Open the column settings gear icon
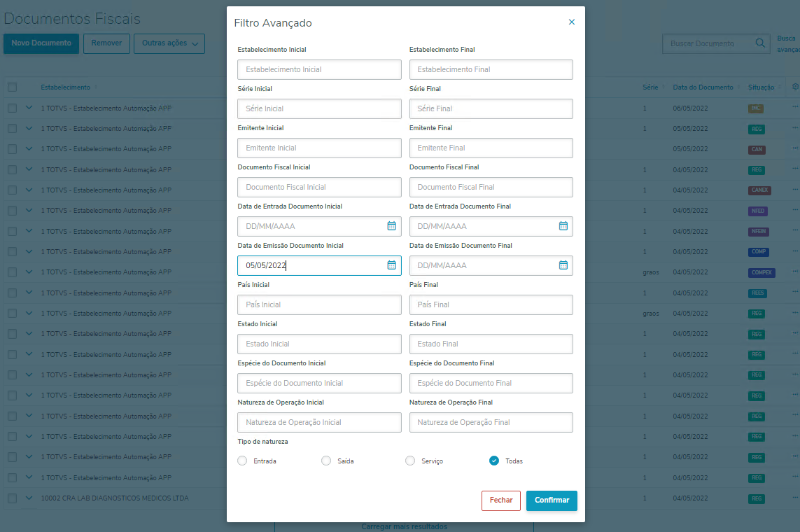The image size is (800, 532). [795, 87]
